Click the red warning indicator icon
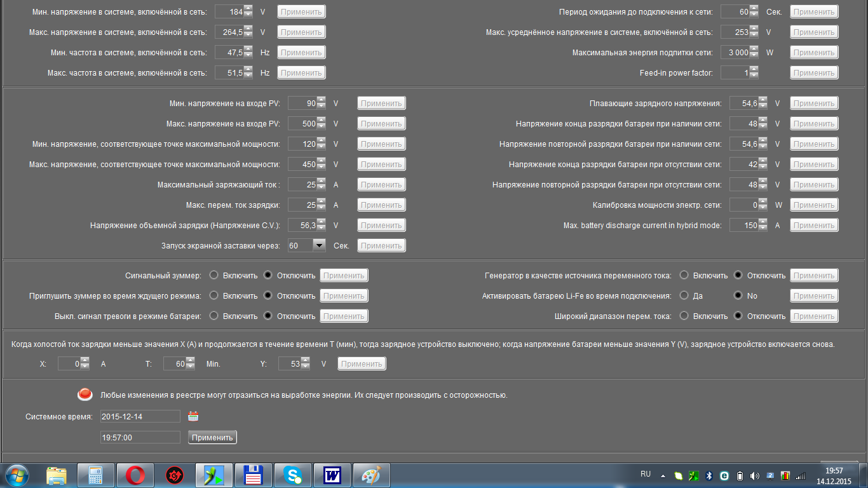This screenshot has width=868, height=488. click(x=85, y=395)
